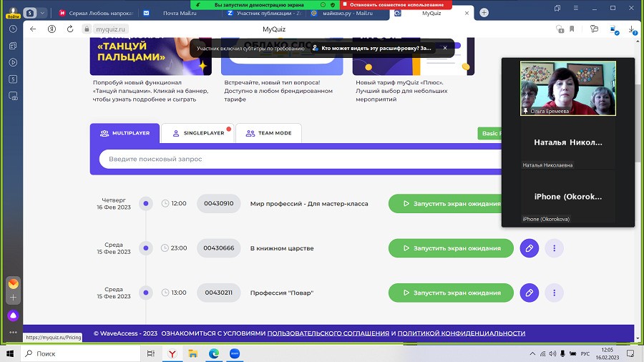Open three-dot menu for "В книжном царстве"
The width and height of the screenshot is (644, 362).
pyautogui.click(x=554, y=248)
